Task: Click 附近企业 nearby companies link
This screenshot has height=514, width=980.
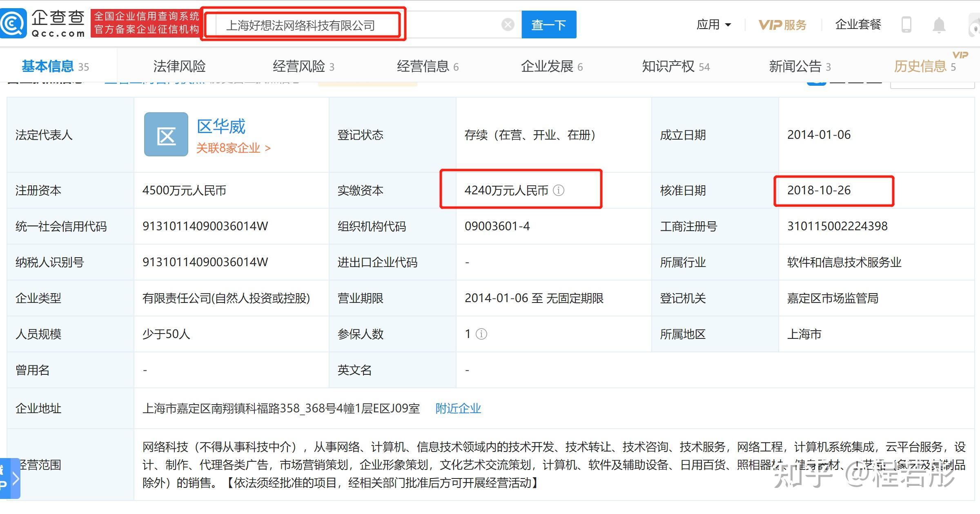Action: pos(458,408)
